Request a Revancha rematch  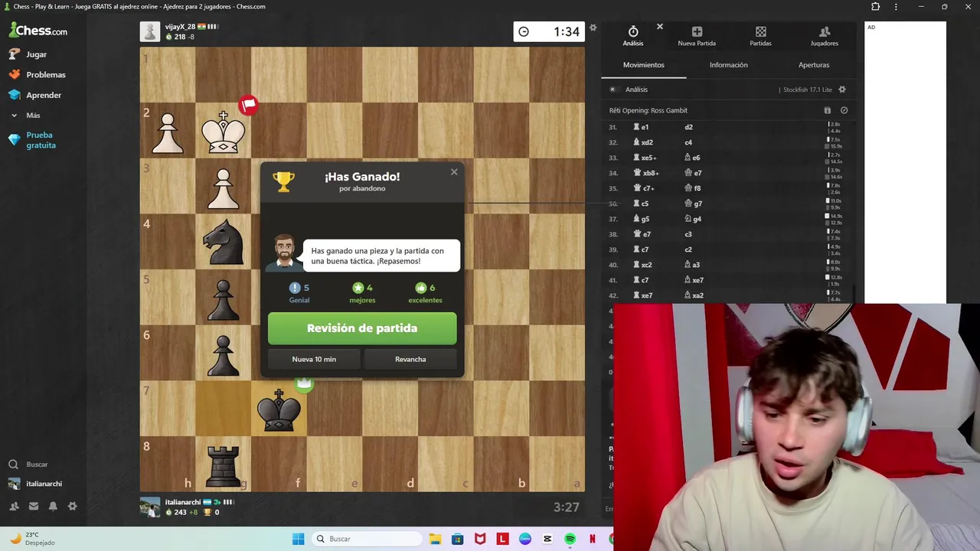point(410,359)
